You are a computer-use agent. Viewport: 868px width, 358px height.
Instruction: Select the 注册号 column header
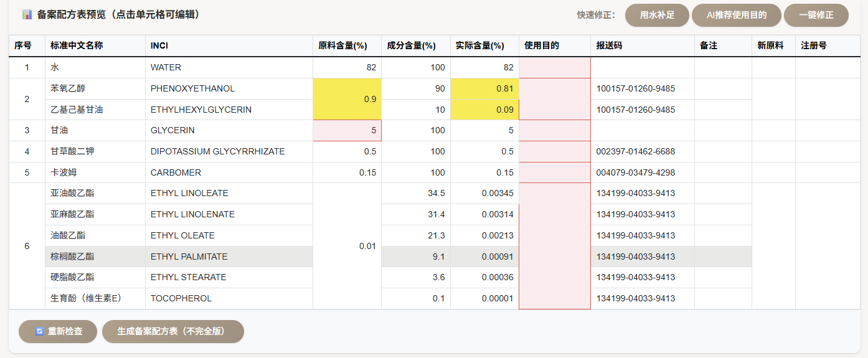coord(828,46)
